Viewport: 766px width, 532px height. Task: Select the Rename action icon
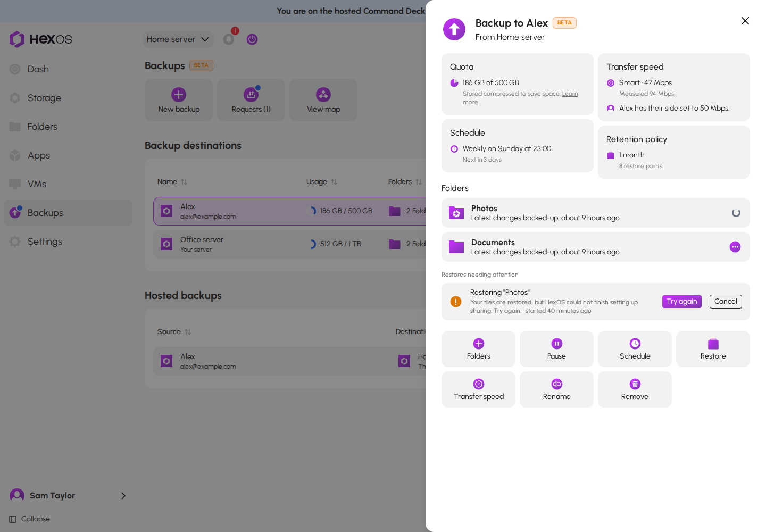click(x=556, y=389)
